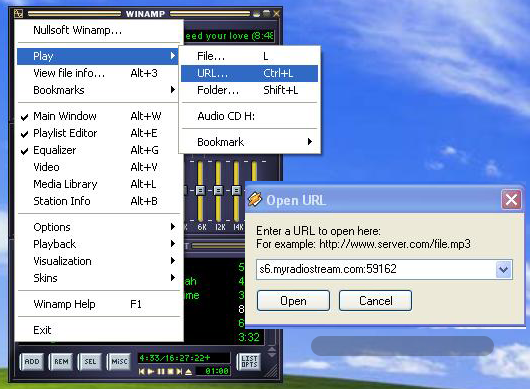Click the REM button in playlist editor
Viewport: 530px width, 389px height.
pos(61,362)
